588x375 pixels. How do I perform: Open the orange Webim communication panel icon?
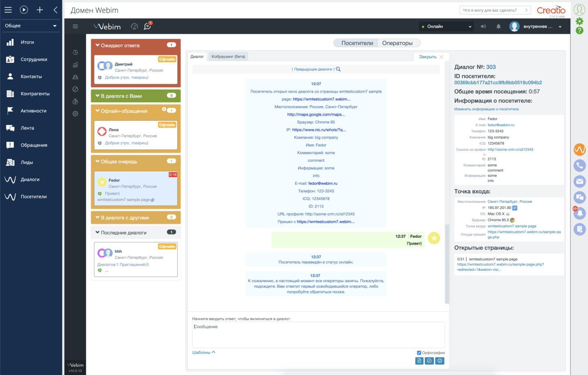580,150
